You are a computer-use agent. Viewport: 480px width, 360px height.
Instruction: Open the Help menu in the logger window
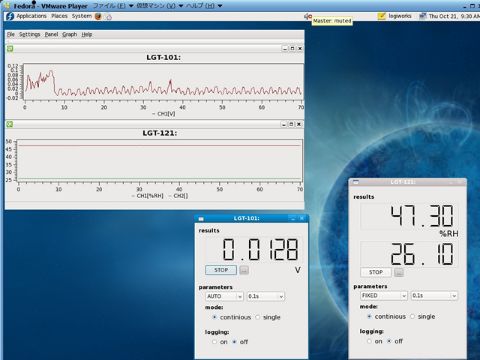[87, 34]
